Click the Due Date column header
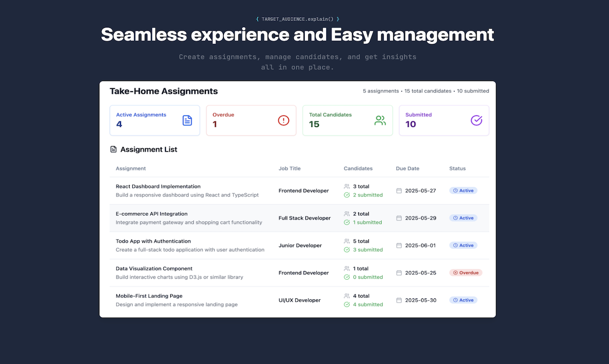The image size is (609, 364). (x=408, y=169)
